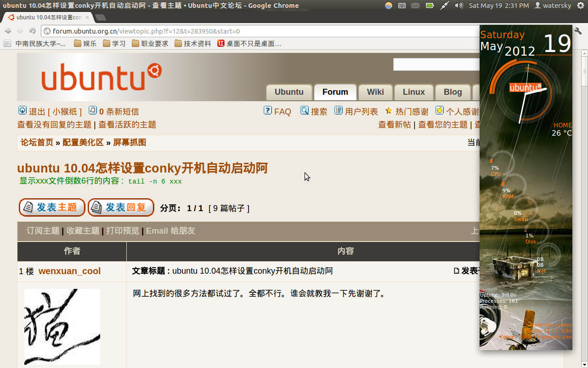588x368 pixels.
Task: Open 查看没有回复的主题 link
Action: click(54, 125)
